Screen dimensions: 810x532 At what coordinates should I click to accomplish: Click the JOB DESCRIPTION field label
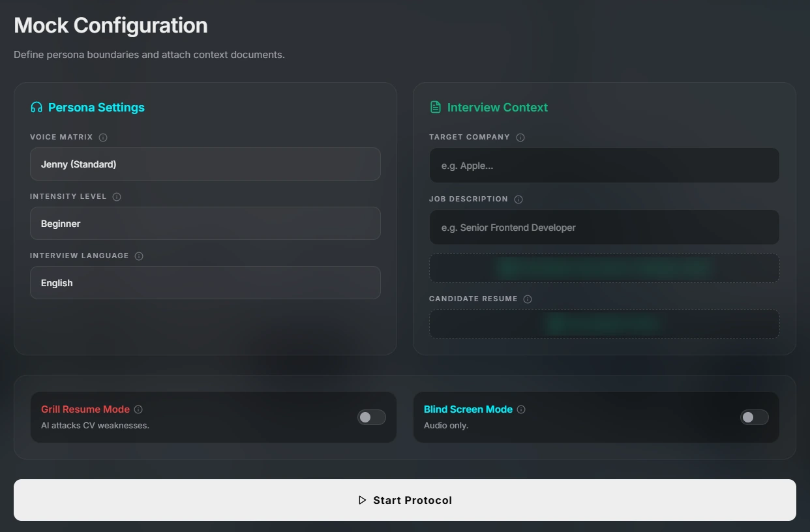click(x=468, y=199)
